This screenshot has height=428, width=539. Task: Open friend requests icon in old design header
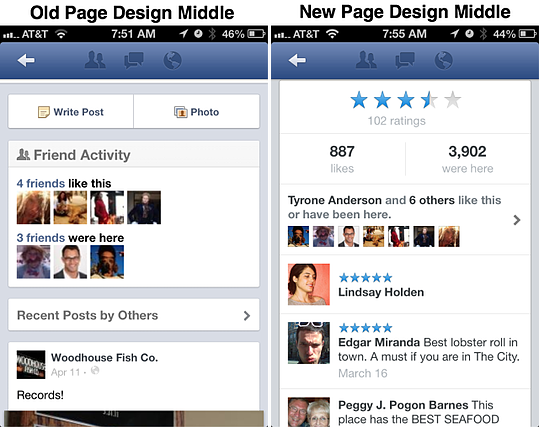(95, 60)
